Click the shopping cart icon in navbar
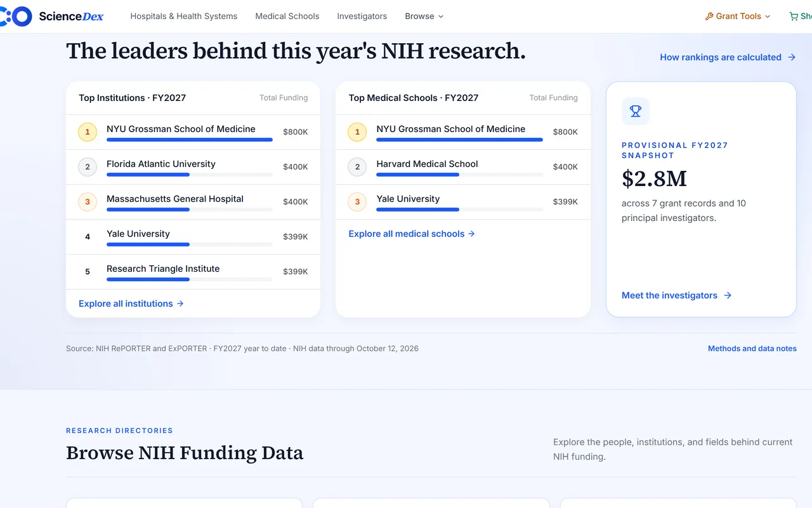The image size is (812, 508). [x=793, y=17]
